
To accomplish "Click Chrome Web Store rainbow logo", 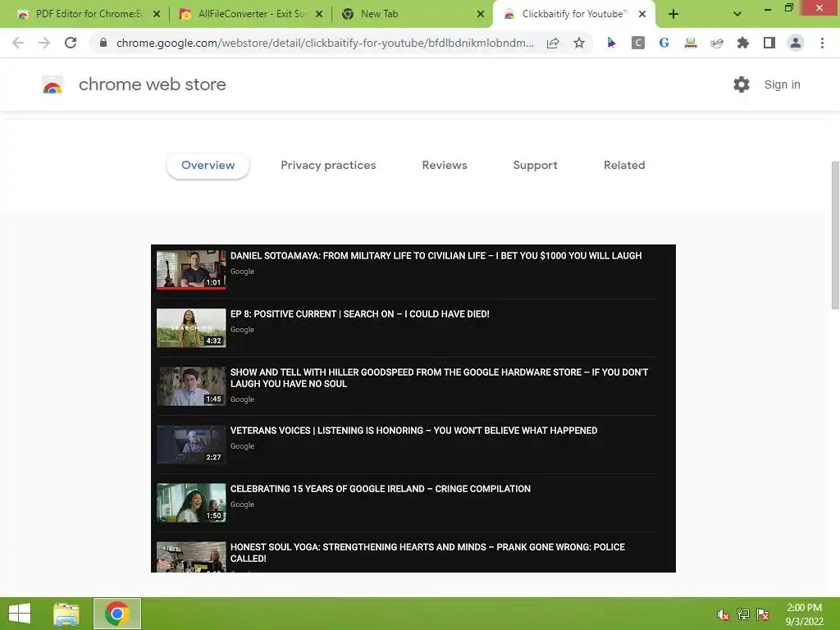I will (x=52, y=84).
